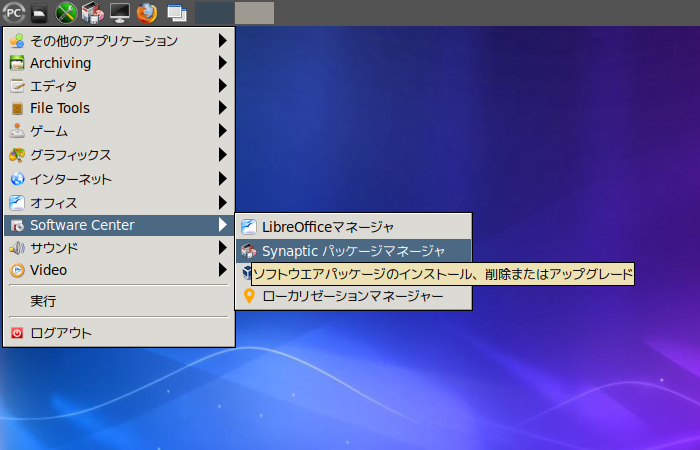Click the LibreOfficeマネージャ icon
700x450 pixels.
[249, 227]
